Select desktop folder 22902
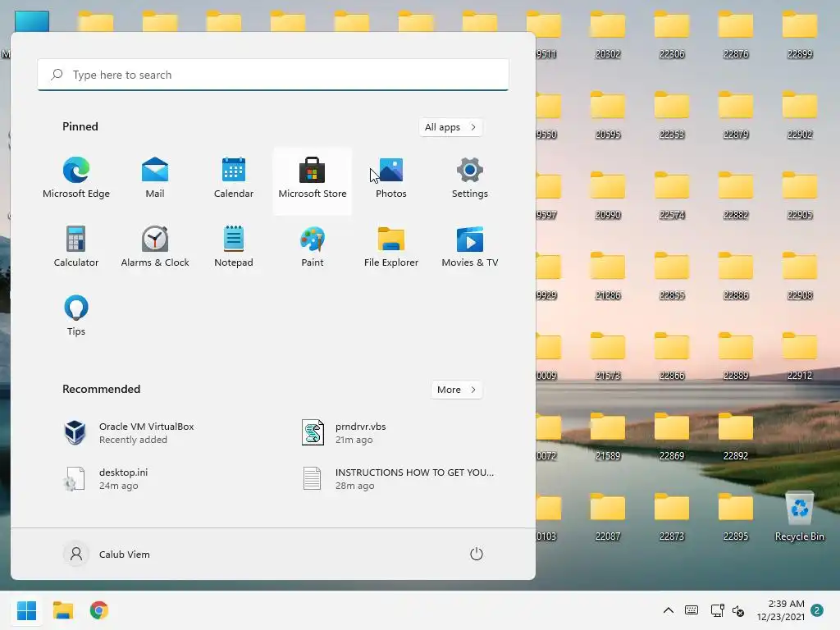Image resolution: width=840 pixels, height=630 pixels. pos(800,115)
